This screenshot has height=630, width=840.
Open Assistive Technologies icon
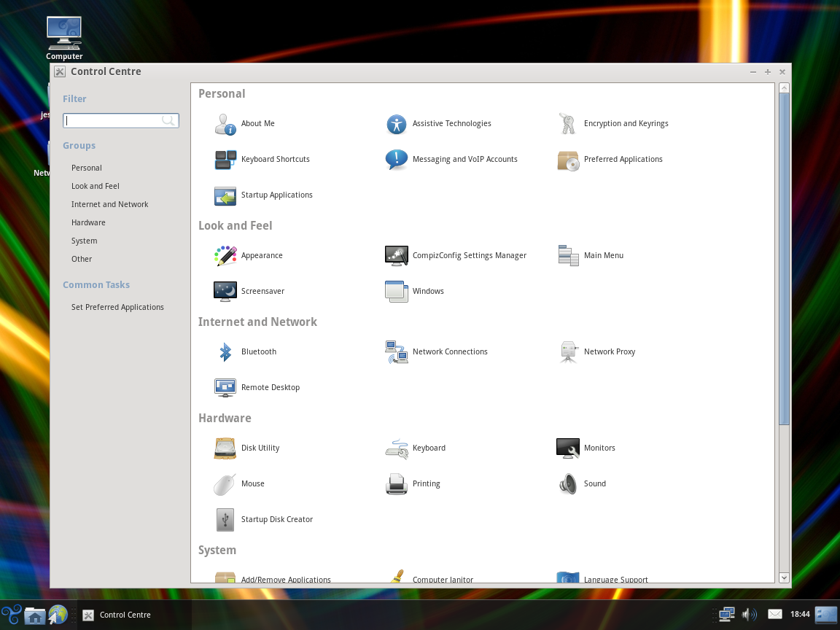pos(397,124)
